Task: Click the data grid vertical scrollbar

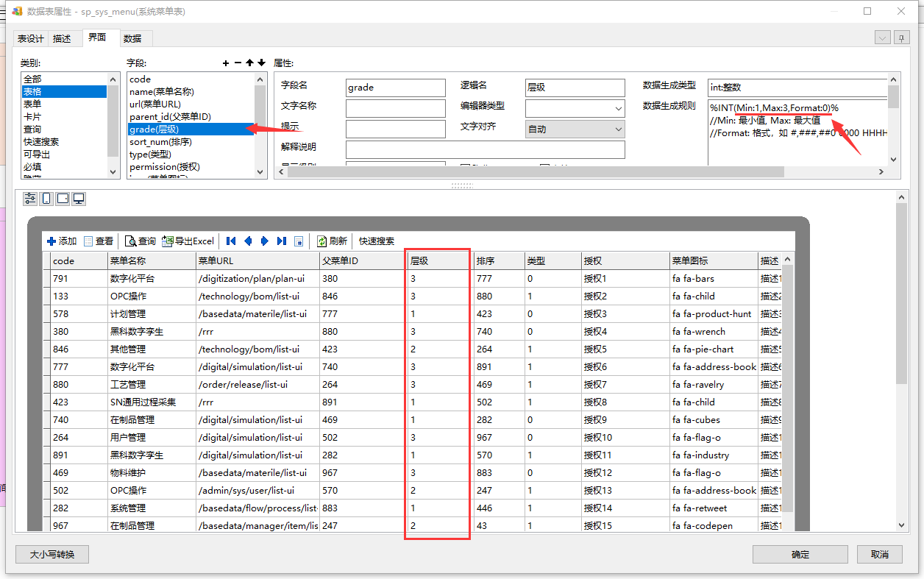Action: coord(789,390)
